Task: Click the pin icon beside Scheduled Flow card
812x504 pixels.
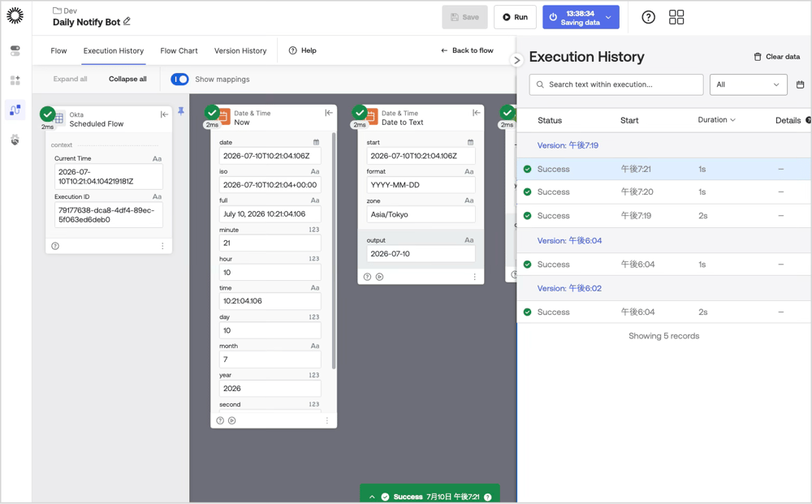Action: click(181, 111)
